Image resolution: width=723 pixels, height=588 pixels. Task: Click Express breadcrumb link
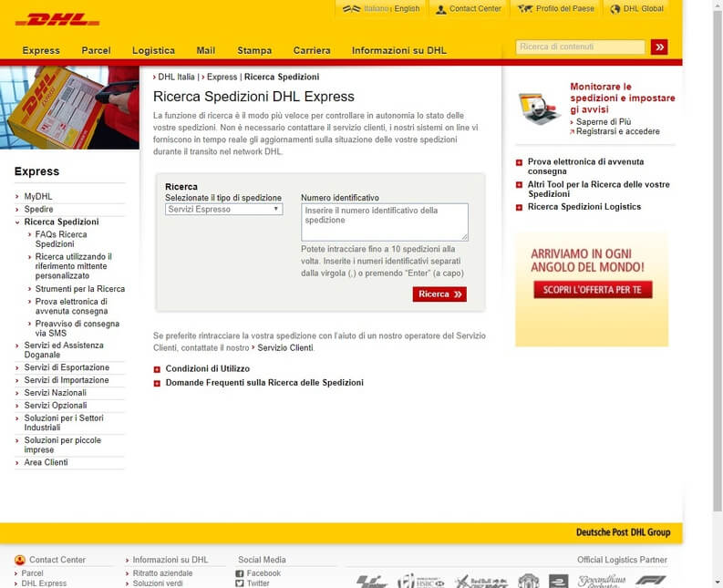click(x=222, y=77)
